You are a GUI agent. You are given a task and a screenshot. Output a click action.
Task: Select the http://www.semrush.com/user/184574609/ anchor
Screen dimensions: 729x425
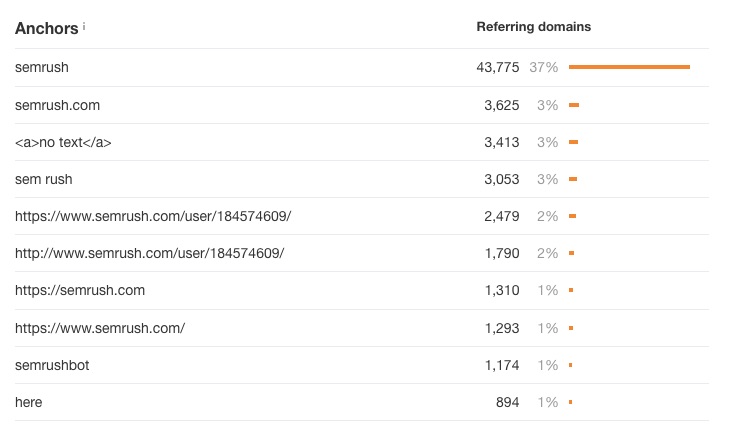149,253
